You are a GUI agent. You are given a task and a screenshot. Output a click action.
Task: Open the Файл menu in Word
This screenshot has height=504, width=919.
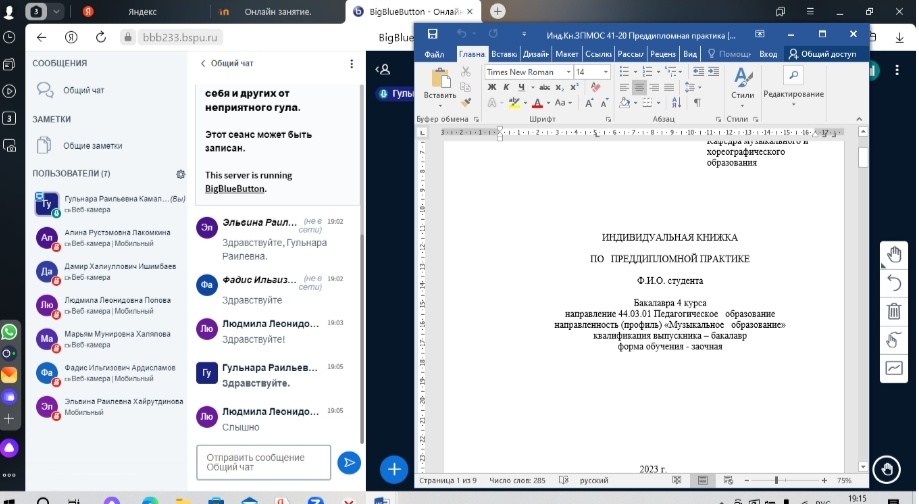click(x=434, y=54)
